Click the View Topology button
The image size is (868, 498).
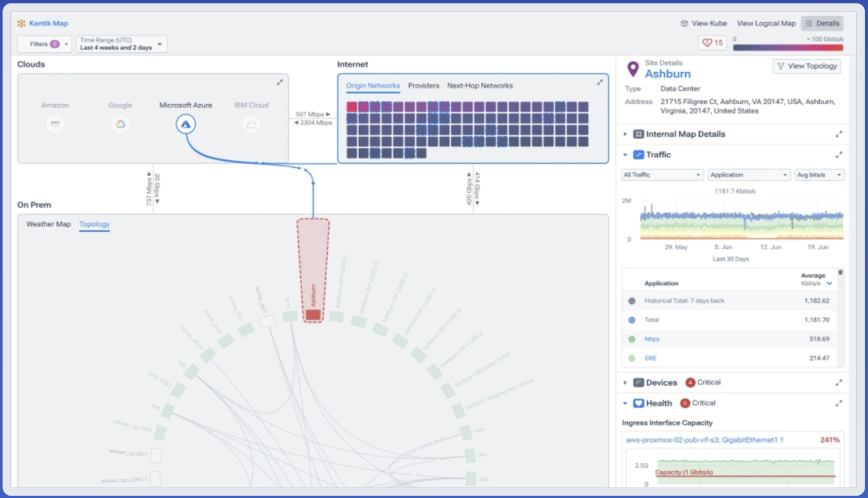click(x=807, y=66)
